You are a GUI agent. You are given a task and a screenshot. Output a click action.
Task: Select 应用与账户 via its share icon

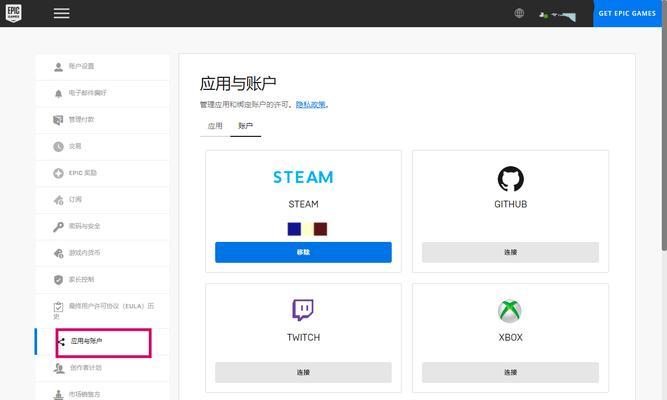tap(61, 342)
